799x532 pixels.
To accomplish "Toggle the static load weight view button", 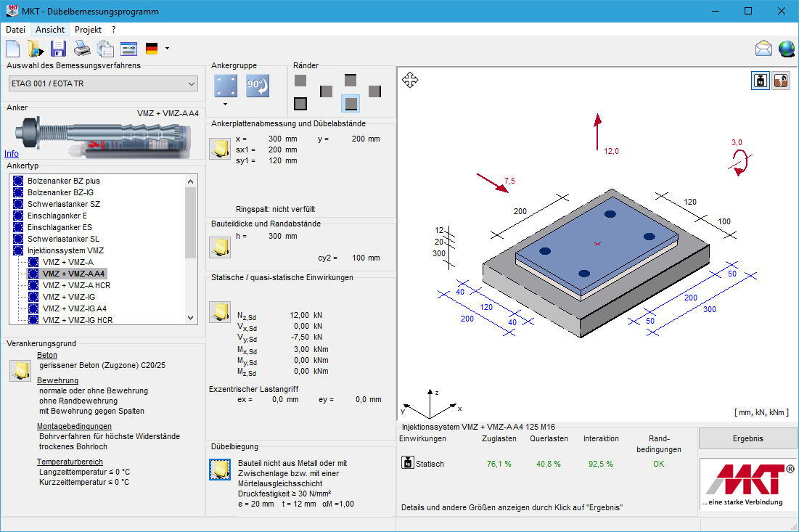I will [x=761, y=81].
